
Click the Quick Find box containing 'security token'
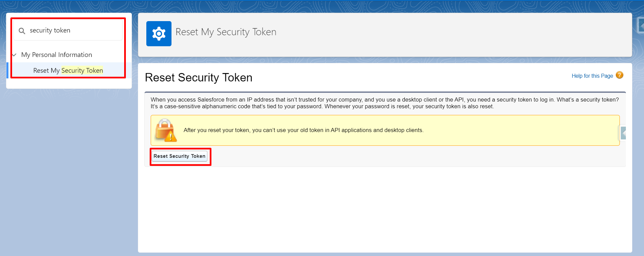coord(68,30)
